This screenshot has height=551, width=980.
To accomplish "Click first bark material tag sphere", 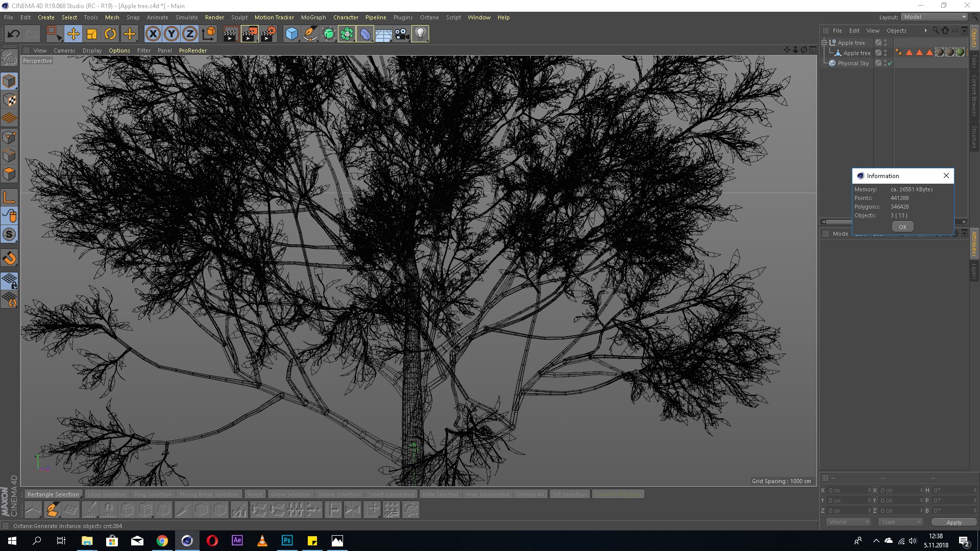I will [939, 52].
